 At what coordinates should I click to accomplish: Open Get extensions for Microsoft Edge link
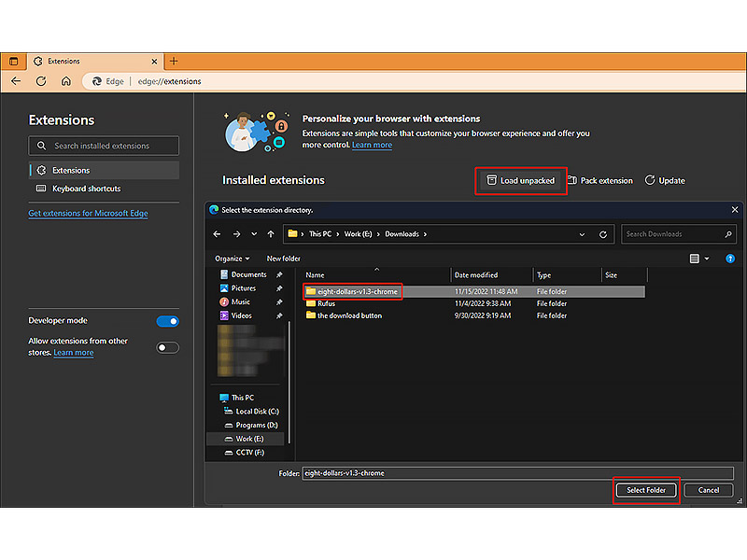[88, 214]
